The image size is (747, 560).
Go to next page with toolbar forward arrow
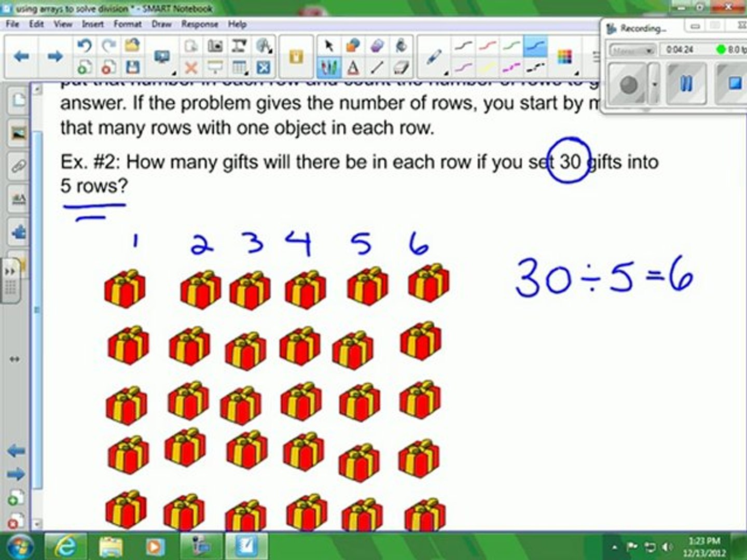click(x=54, y=56)
